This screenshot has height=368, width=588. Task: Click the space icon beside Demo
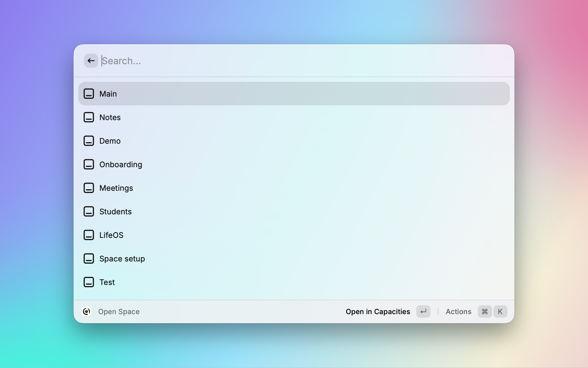pyautogui.click(x=88, y=141)
